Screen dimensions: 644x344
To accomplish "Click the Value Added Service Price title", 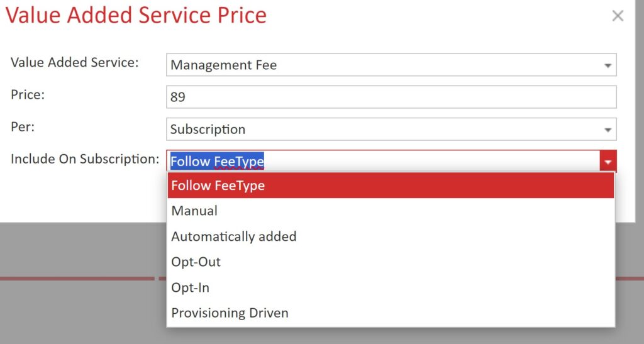I will coord(136,16).
